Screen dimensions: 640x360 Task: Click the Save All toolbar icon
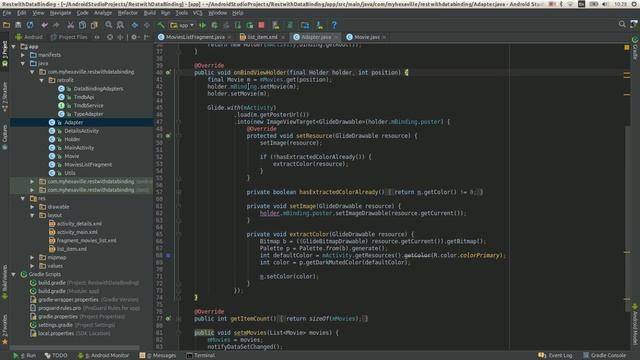(18, 25)
